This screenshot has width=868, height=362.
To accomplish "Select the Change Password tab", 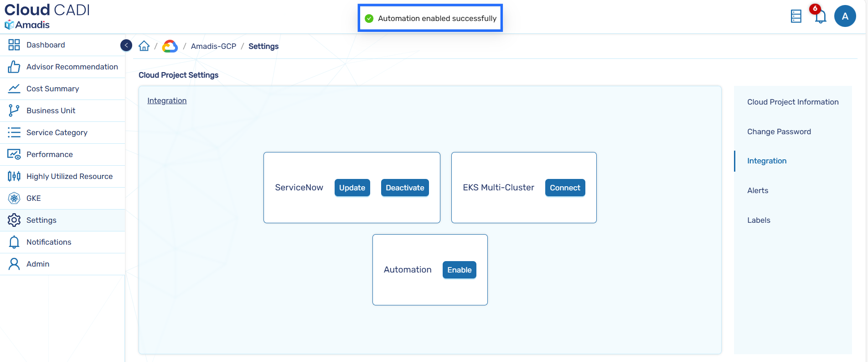I will [779, 131].
